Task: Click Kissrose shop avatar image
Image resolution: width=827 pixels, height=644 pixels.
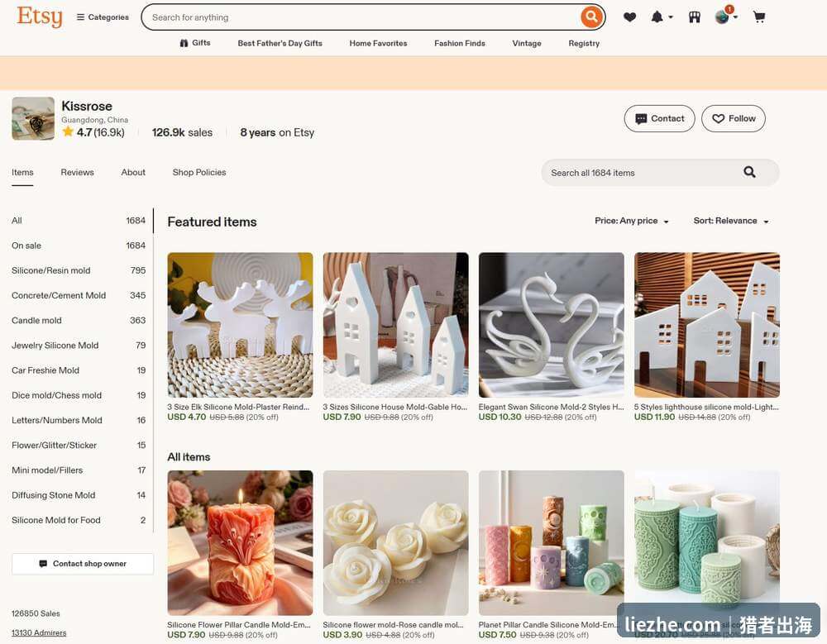Action: (33, 119)
